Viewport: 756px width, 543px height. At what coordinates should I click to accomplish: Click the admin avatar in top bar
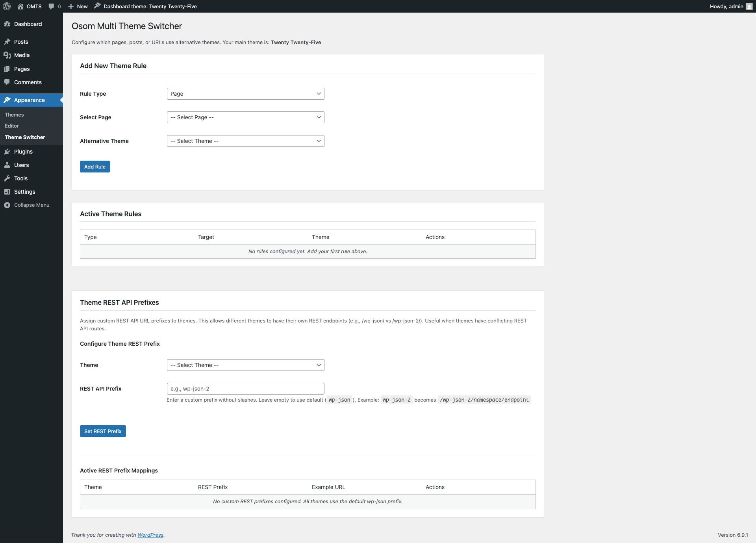(x=749, y=6)
